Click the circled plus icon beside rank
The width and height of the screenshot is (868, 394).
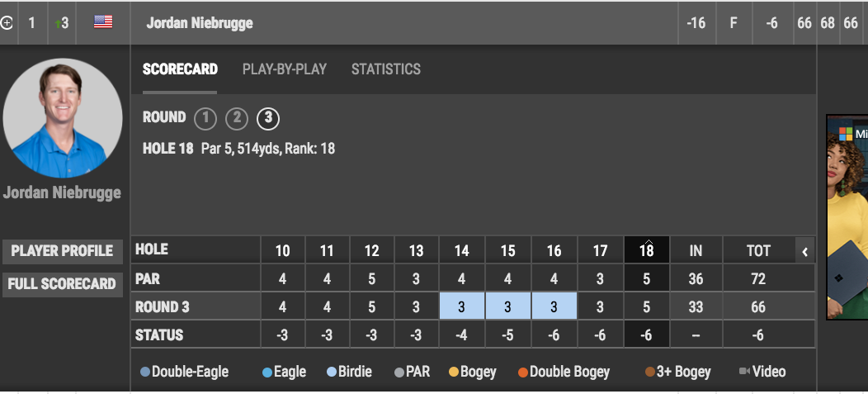tap(7, 22)
